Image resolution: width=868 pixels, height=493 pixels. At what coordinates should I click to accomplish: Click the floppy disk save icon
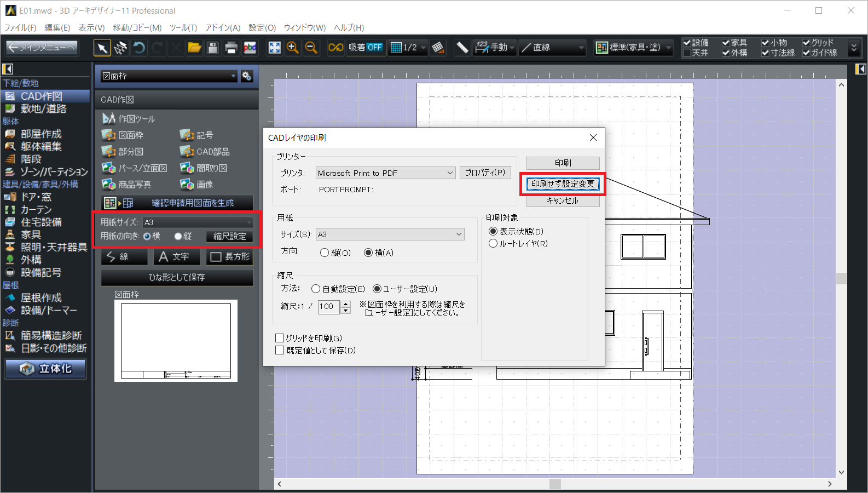click(213, 48)
